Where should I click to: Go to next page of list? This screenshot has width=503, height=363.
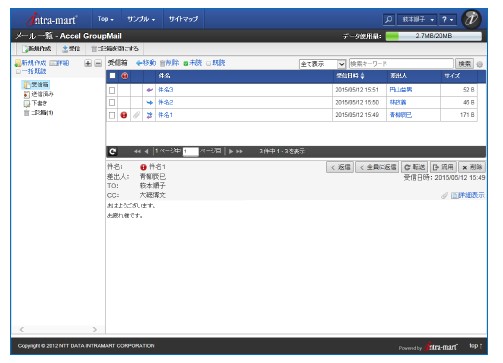pos(231,152)
